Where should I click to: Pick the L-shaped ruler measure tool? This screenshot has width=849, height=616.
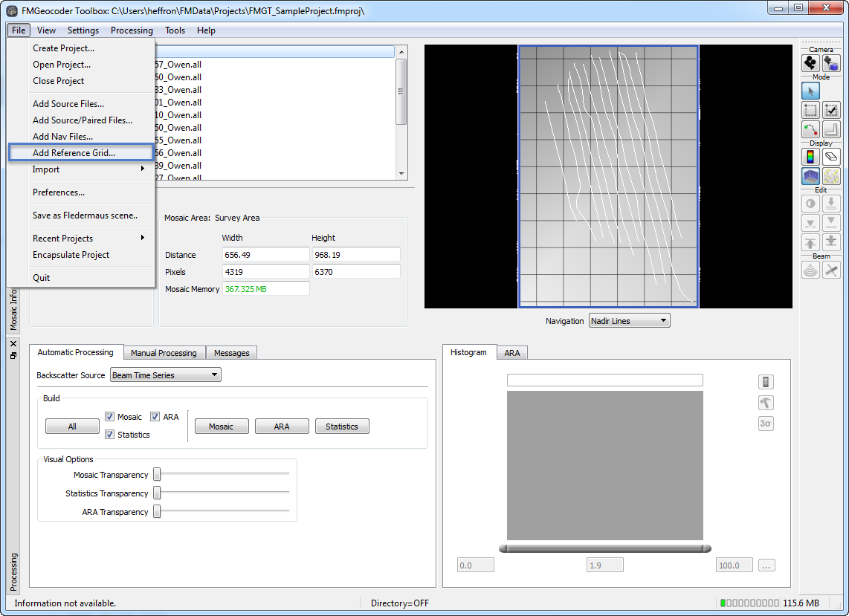click(x=831, y=130)
